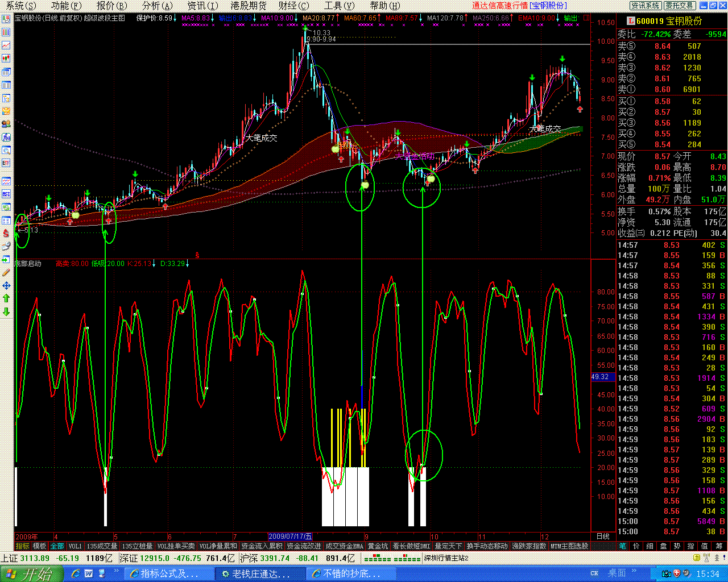Open the 分析(A) menu

coord(157,6)
